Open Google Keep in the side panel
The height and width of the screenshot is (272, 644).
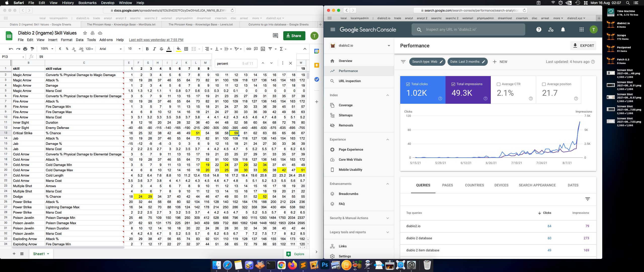pos(317,65)
